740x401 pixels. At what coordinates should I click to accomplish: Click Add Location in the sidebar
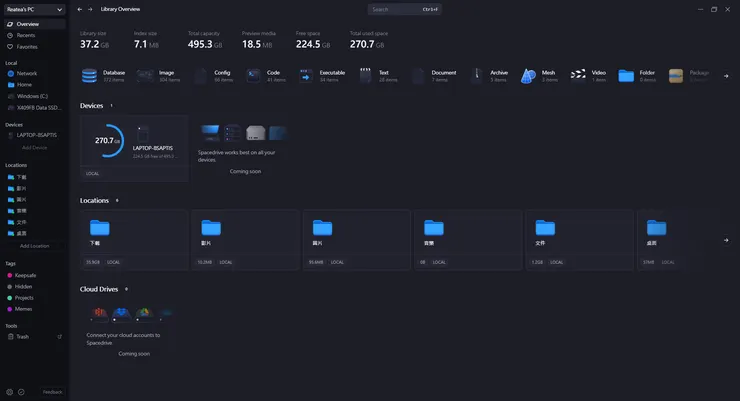click(34, 246)
